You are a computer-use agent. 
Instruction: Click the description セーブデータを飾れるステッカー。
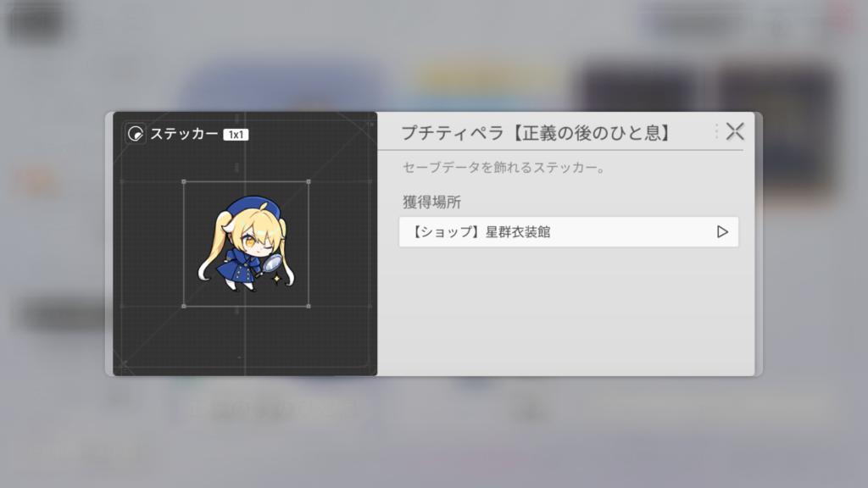point(505,168)
